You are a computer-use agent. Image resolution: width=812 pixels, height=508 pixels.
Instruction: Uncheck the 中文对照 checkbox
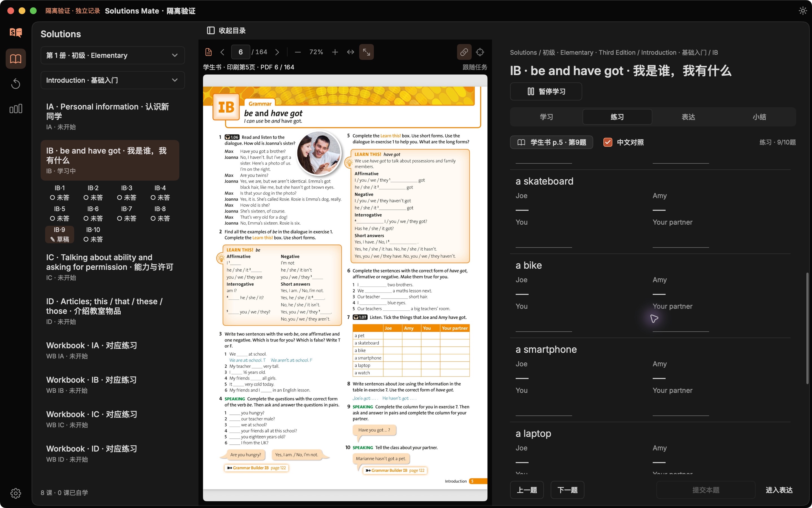(608, 143)
